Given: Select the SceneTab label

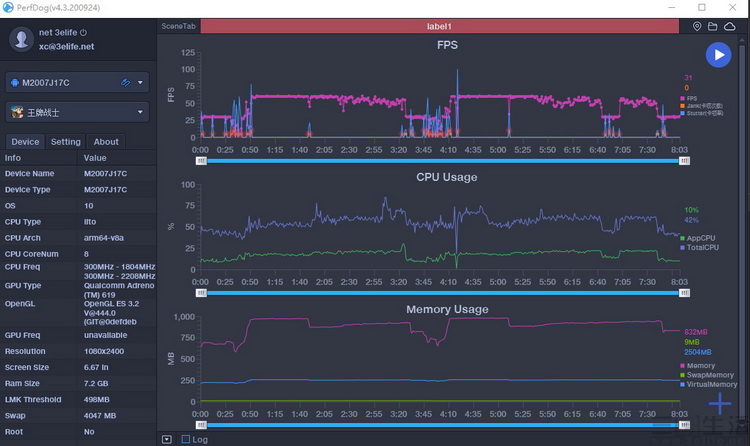Looking at the screenshot, I should point(178,26).
